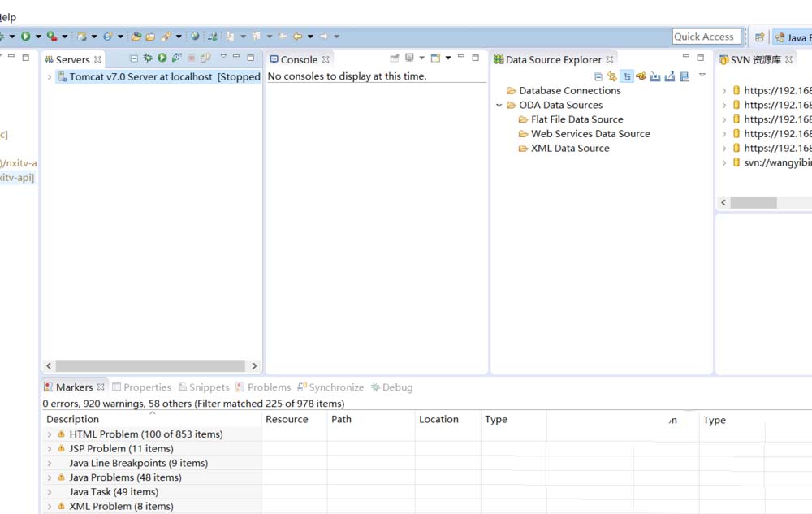The image size is (812, 514).
Task: Click the Open Type icon in toolbar
Action: click(136, 37)
